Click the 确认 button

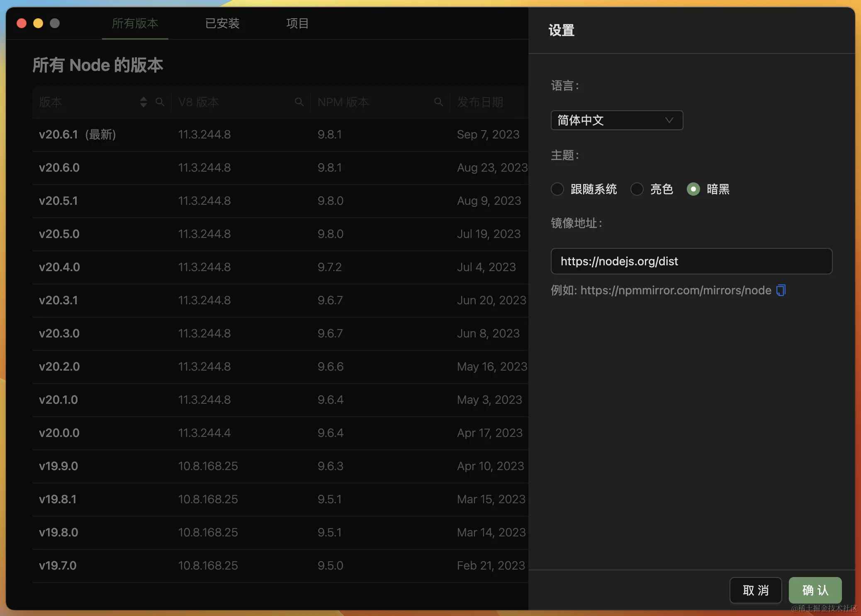815,590
